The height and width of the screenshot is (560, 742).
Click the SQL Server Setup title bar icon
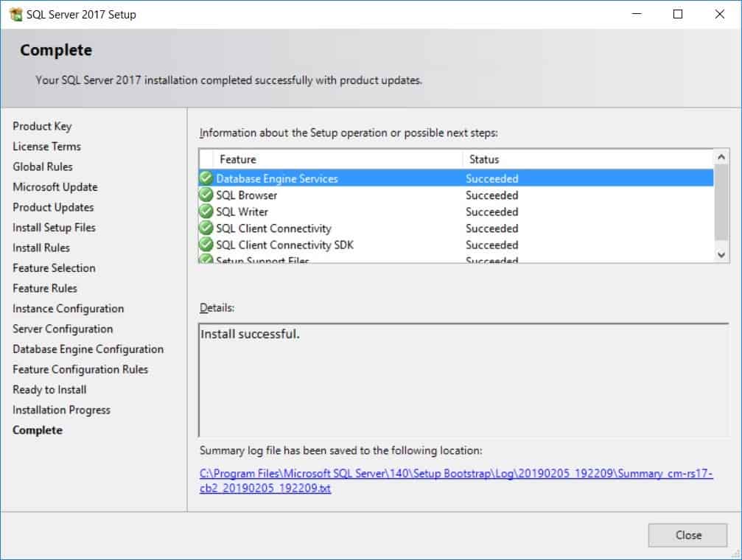pos(15,14)
